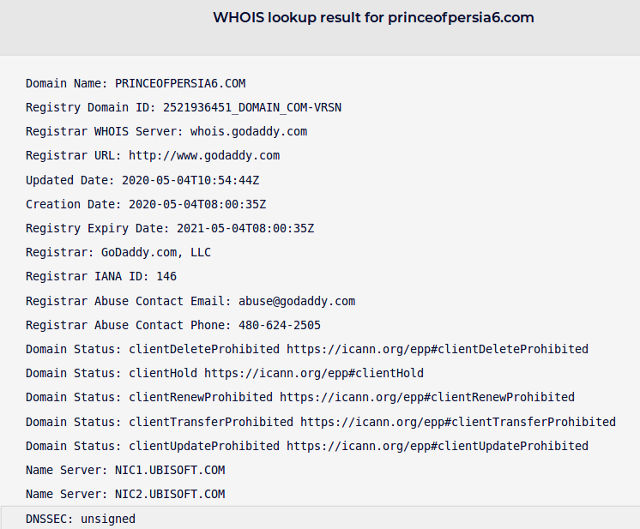Visit the icann.org clientTransferProhibited URL
The height and width of the screenshot is (529, 640).
[x=458, y=422]
